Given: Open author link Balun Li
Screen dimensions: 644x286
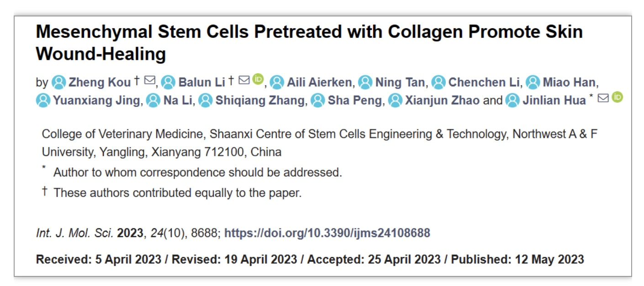Looking at the screenshot, I should pyautogui.click(x=202, y=82).
